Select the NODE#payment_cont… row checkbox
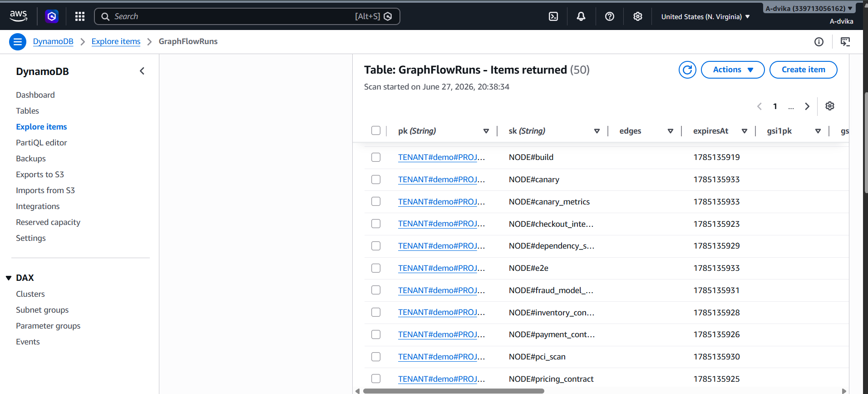Image resolution: width=868 pixels, height=394 pixels. coord(376,334)
